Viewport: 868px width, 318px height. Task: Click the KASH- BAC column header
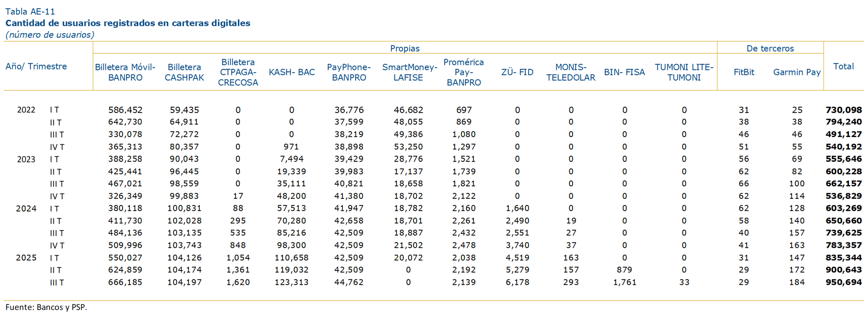pos(292,72)
